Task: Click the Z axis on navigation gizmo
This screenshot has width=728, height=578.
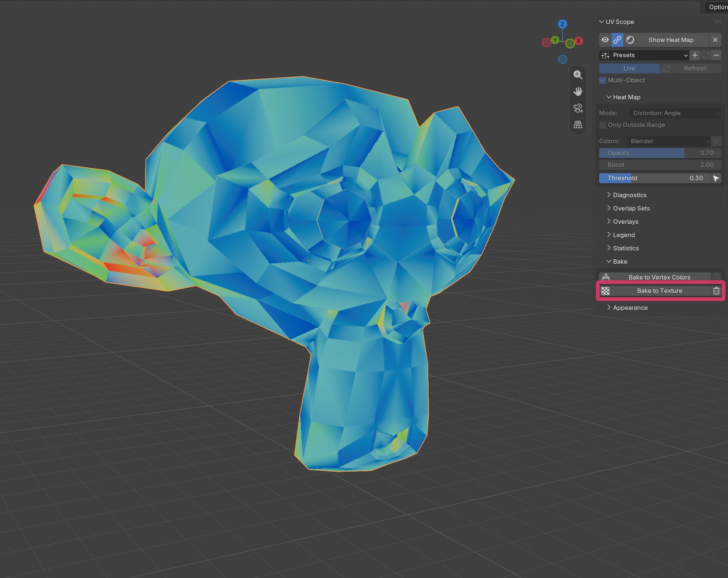Action: (563, 24)
